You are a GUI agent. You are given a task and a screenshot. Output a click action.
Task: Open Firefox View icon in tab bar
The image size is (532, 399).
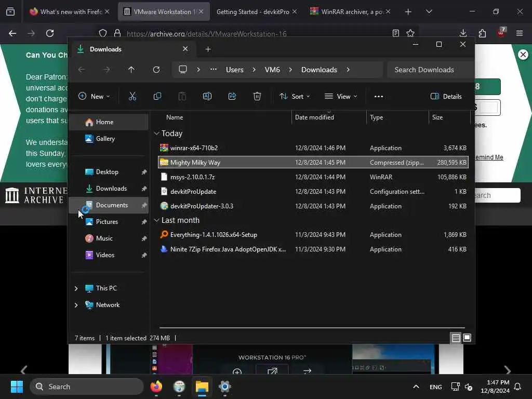(10, 12)
